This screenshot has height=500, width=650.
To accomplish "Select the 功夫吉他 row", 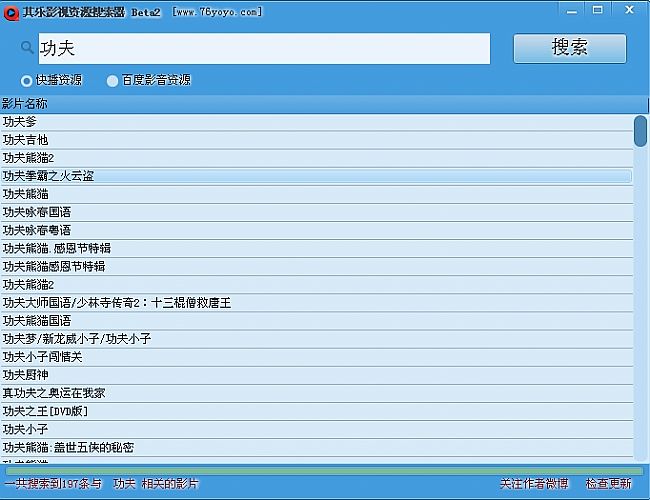I will click(317, 140).
